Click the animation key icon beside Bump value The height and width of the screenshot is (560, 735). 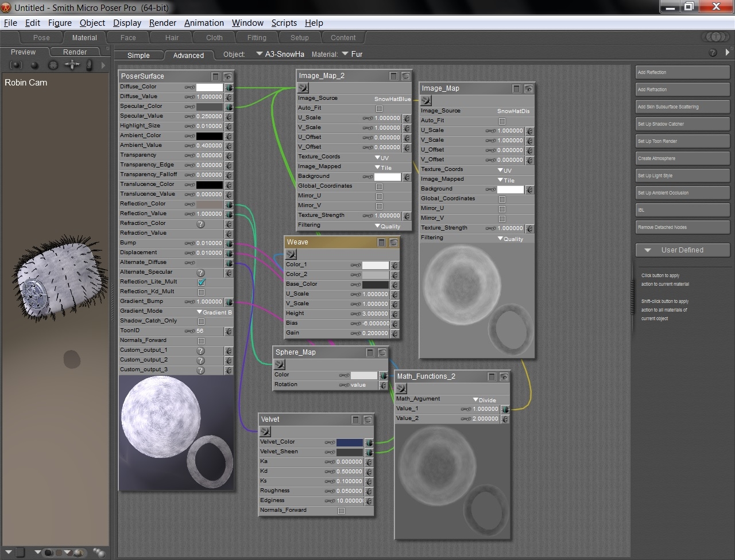pyautogui.click(x=189, y=243)
